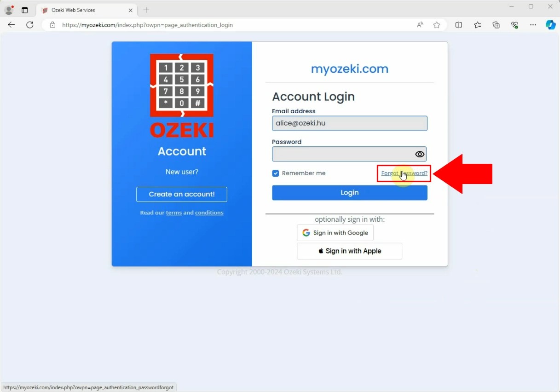Open the Collections icon in toolbar
The width and height of the screenshot is (560, 392).
496,25
